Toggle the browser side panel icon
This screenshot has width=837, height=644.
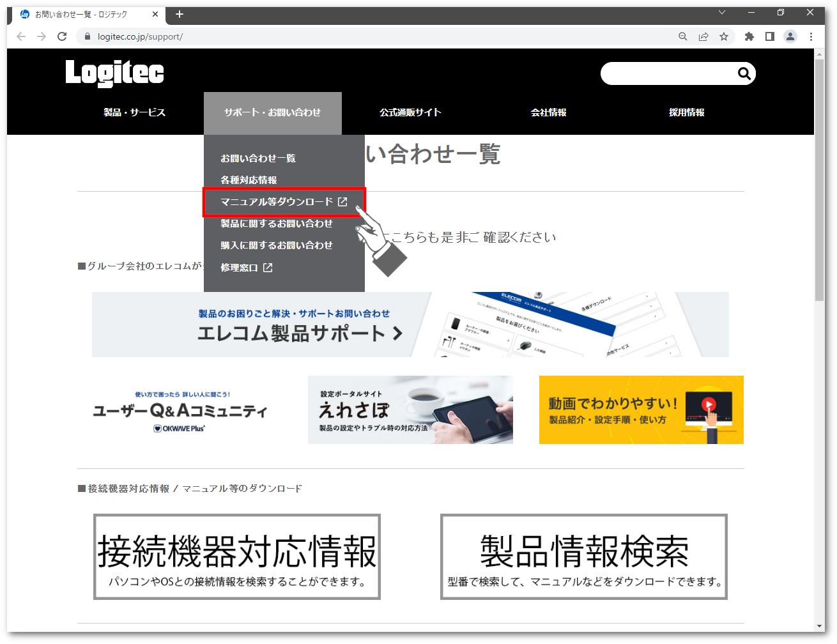(770, 36)
